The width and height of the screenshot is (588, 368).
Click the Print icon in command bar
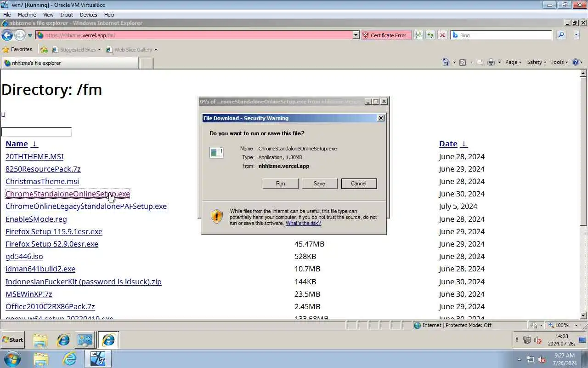pyautogui.click(x=491, y=62)
